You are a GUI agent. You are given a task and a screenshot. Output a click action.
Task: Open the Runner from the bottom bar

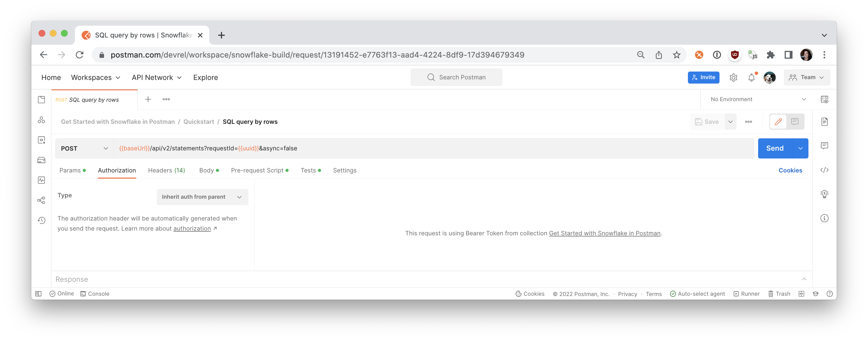click(747, 293)
